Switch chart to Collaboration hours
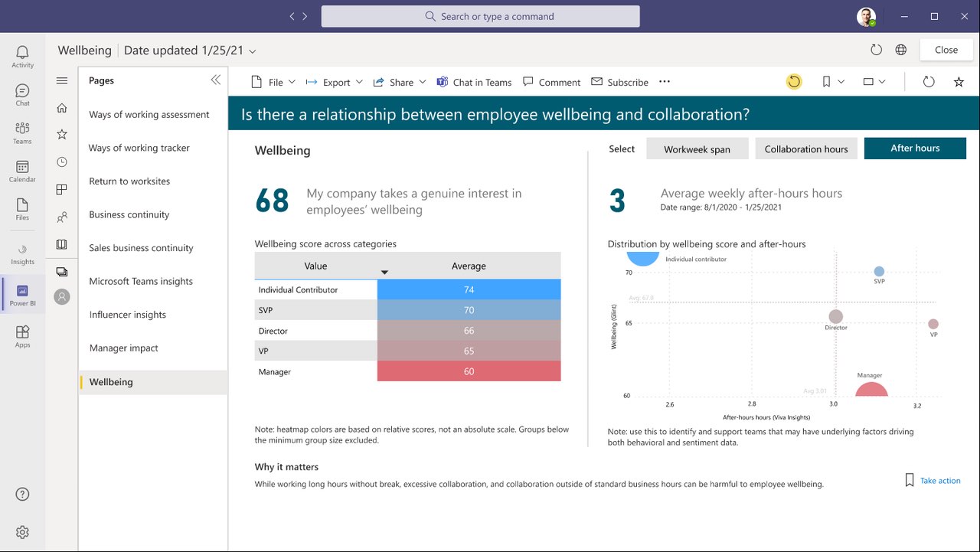The image size is (980, 552). pos(805,149)
